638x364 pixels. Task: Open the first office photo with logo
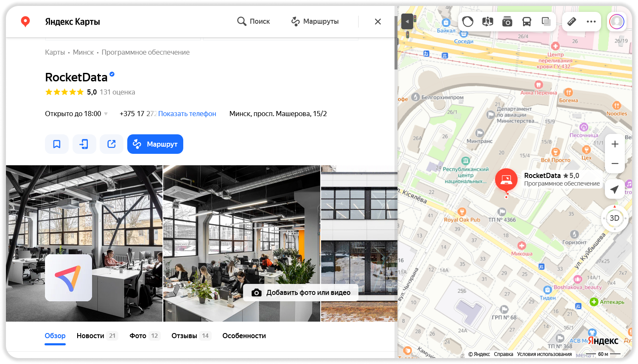pyautogui.click(x=84, y=243)
